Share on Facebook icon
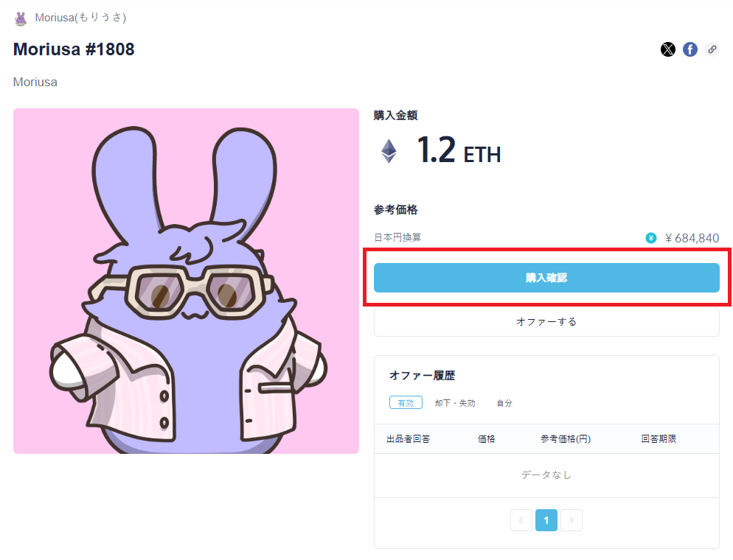Viewport: 733px width, 560px height. pos(689,49)
